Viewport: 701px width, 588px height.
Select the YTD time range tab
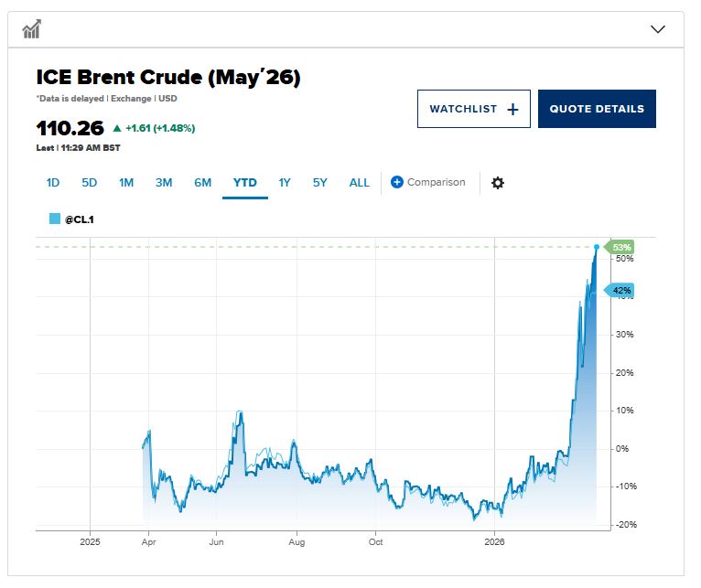click(x=244, y=183)
